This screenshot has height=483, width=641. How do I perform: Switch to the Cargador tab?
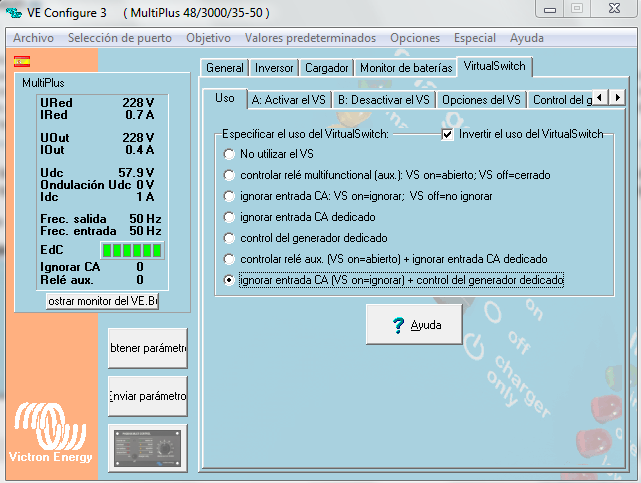point(327,68)
